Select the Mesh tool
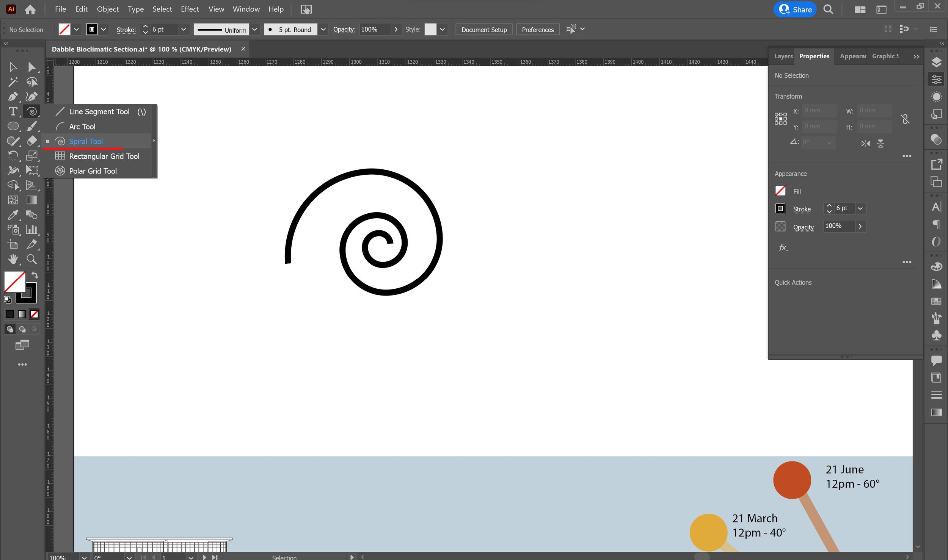 point(13,200)
